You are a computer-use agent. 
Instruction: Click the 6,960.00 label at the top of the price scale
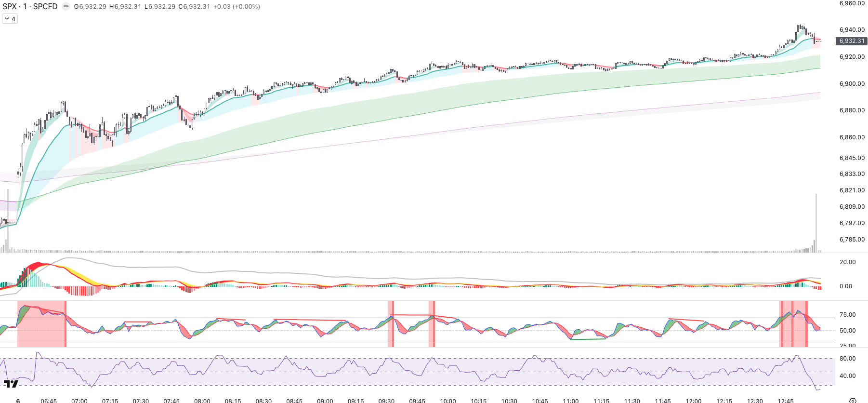tap(852, 3)
